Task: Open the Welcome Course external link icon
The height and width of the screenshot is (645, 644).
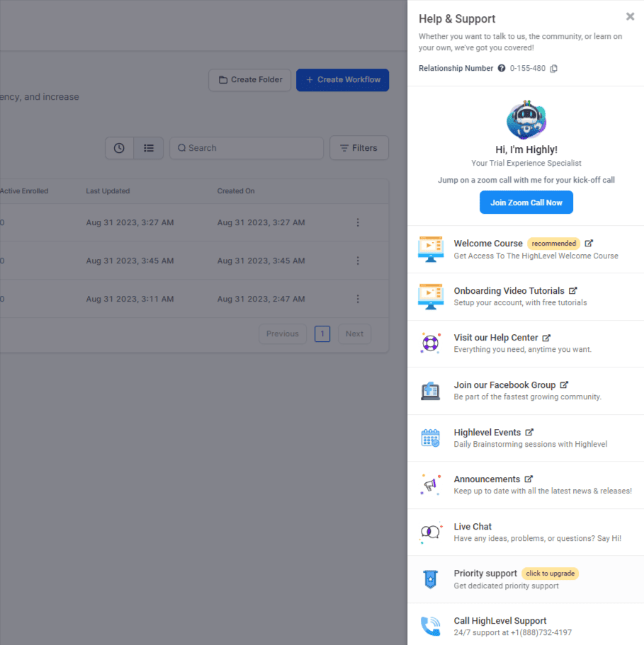Action: pos(589,243)
